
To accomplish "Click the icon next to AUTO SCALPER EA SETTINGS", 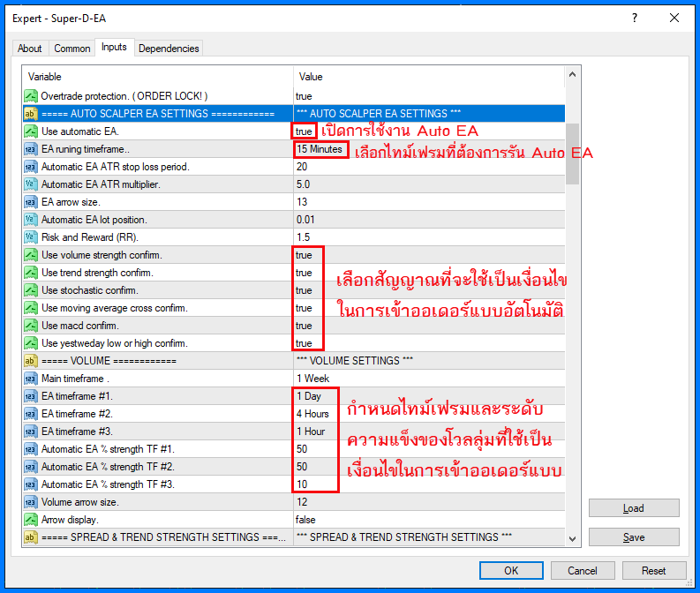I will click(x=31, y=114).
